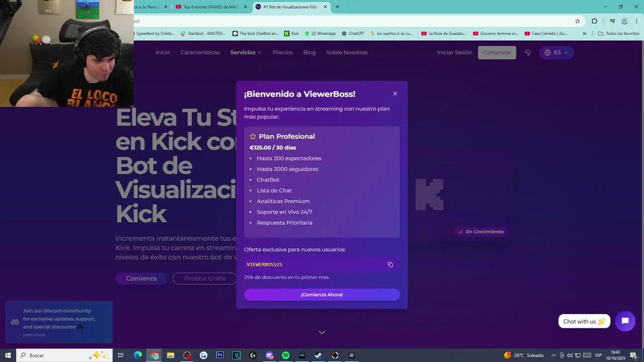Open a new browser tab
This screenshot has width=644, height=362.
(x=337, y=7)
